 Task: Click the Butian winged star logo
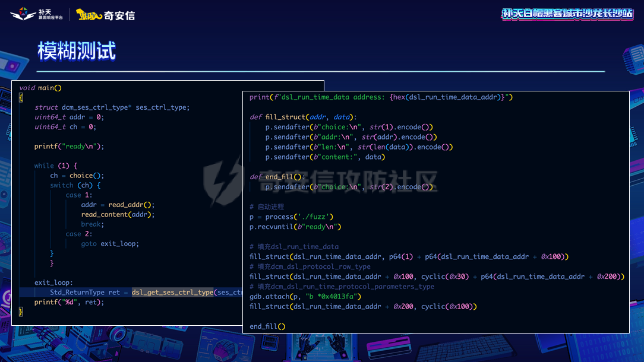pyautogui.click(x=23, y=14)
